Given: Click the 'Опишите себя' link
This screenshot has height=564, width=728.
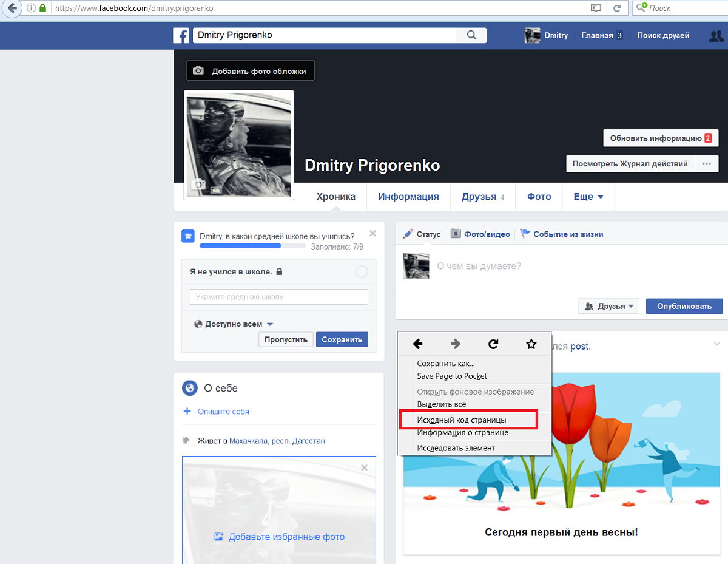Looking at the screenshot, I should click(223, 412).
